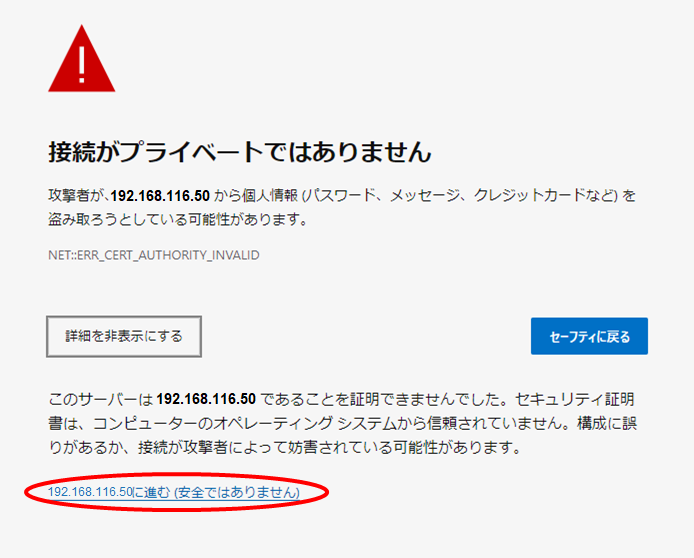Go back with セーフティに戻る button
694x558 pixels.
pos(589,336)
